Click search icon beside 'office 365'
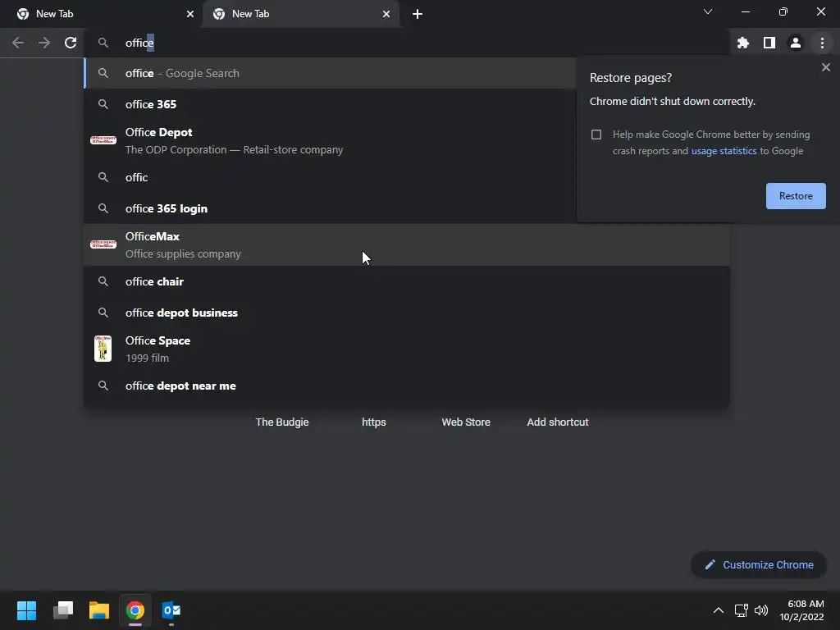Image resolution: width=840 pixels, height=630 pixels. [x=103, y=104]
